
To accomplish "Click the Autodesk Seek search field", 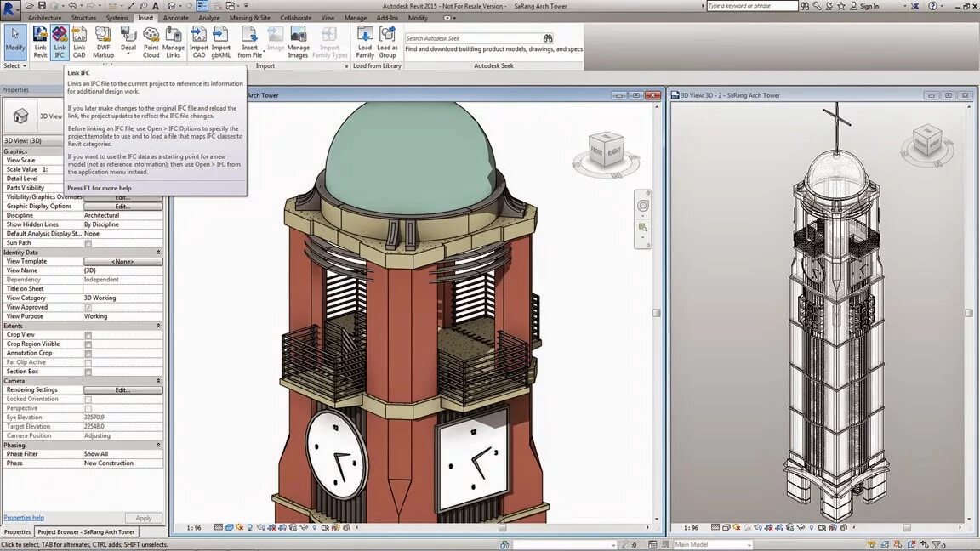I will pos(473,38).
